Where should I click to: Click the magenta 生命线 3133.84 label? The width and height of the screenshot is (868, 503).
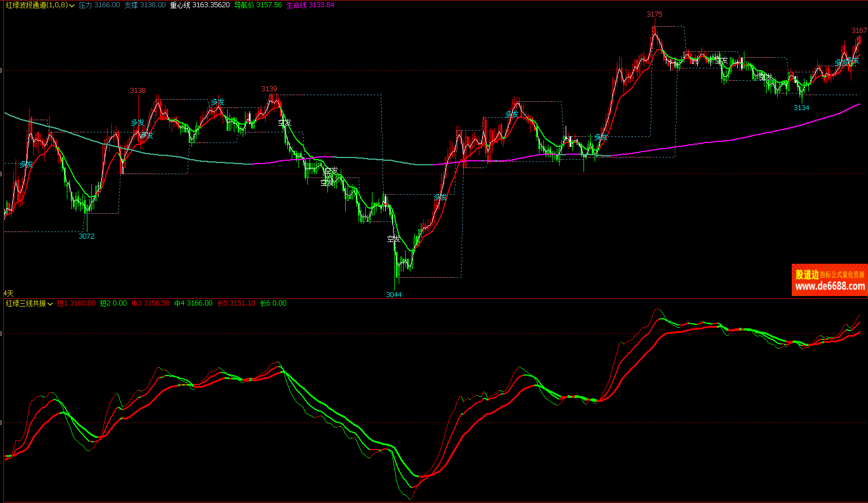310,5
